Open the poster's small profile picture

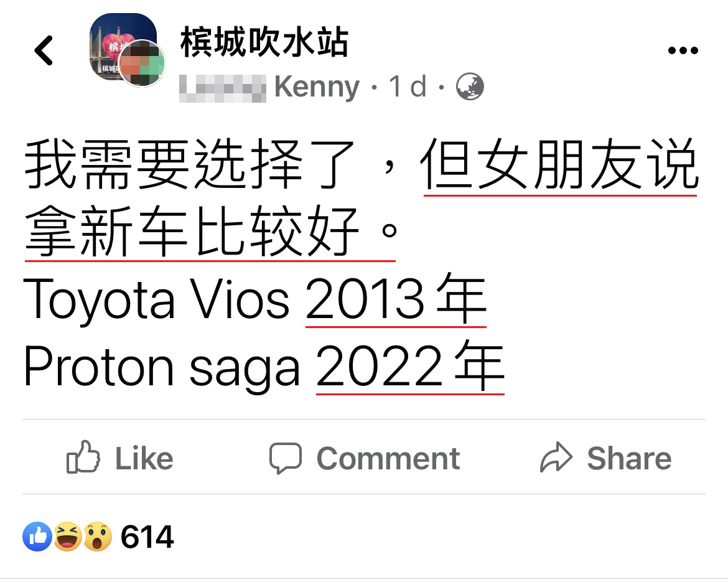pyautogui.click(x=142, y=64)
